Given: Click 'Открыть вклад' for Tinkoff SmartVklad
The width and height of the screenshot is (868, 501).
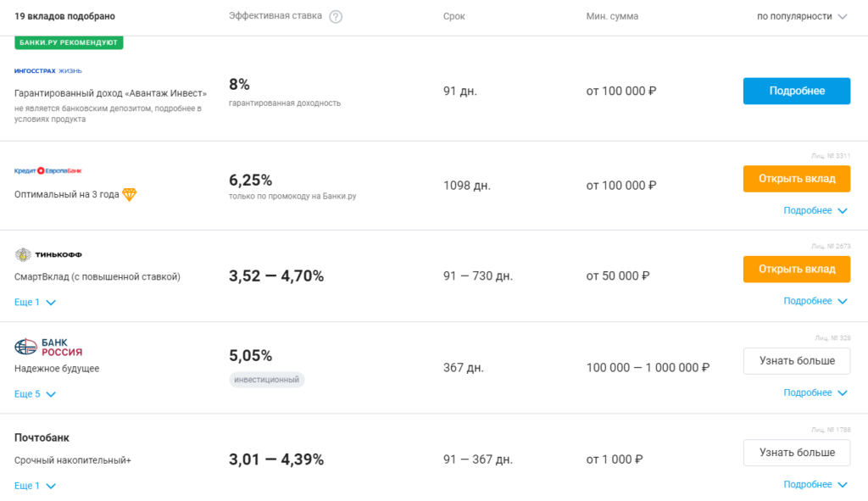Looking at the screenshot, I should click(796, 269).
